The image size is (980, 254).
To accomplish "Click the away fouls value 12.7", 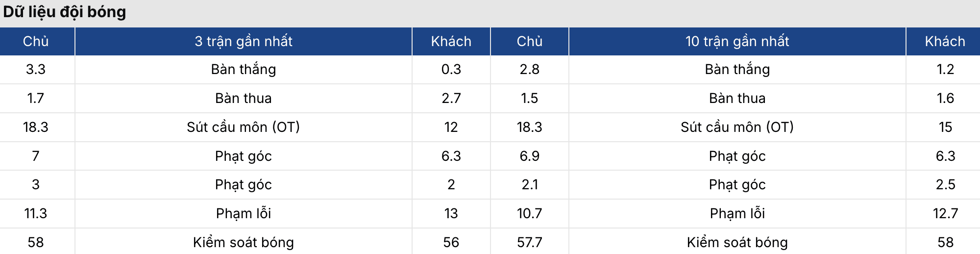I will tap(945, 213).
